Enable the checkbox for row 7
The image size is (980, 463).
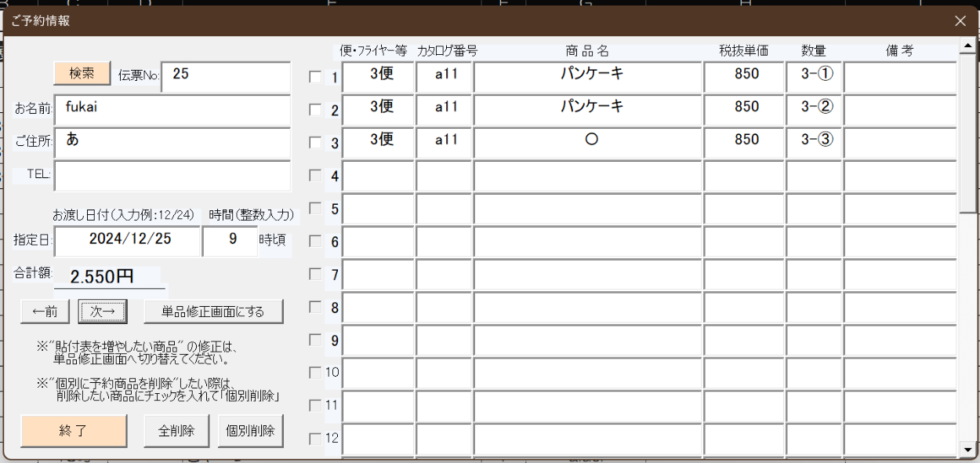(x=315, y=275)
